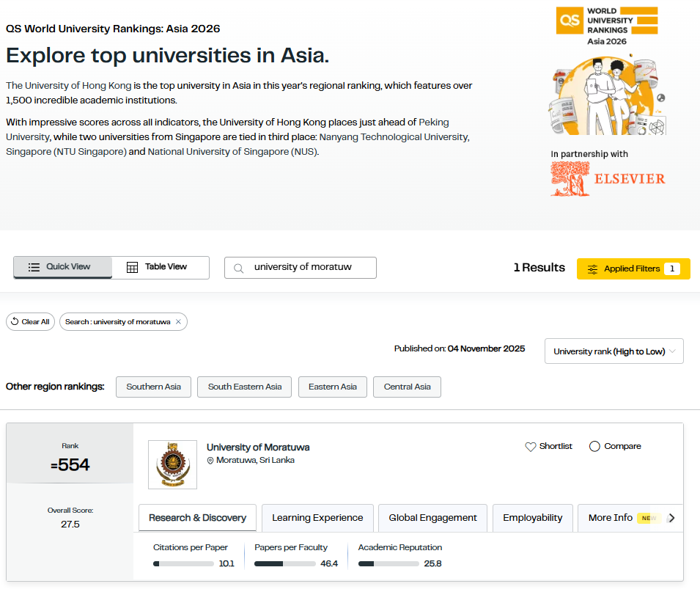
Task: Toggle the Compare radio circle
Action: 594,446
